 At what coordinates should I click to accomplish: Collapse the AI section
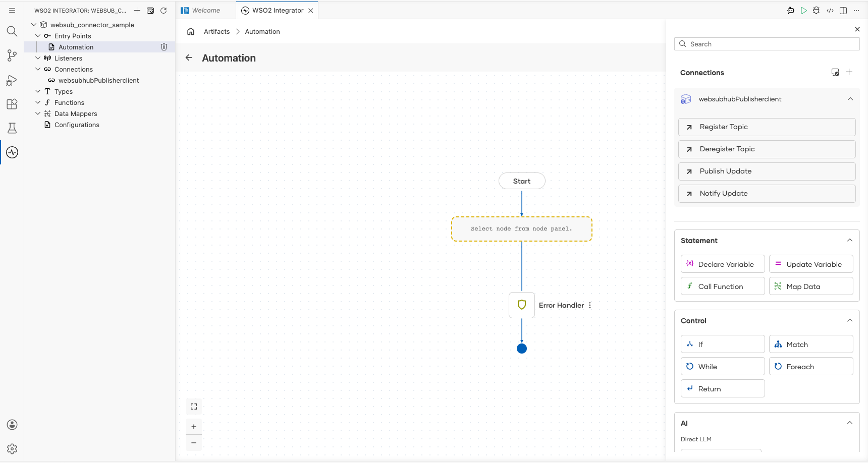[850, 423]
